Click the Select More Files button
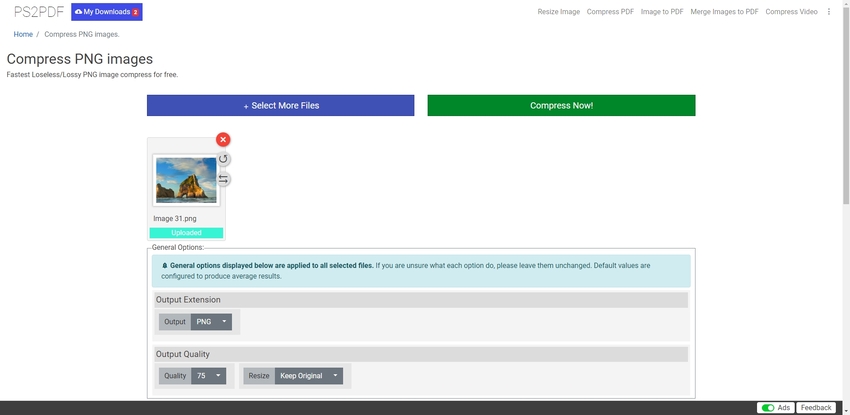850x415 pixels. [x=280, y=105]
